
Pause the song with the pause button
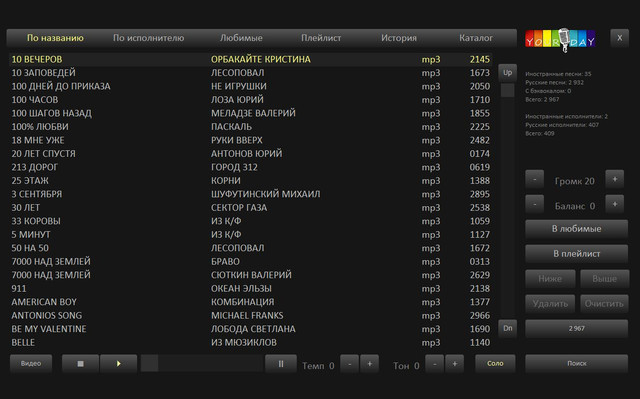point(281,364)
